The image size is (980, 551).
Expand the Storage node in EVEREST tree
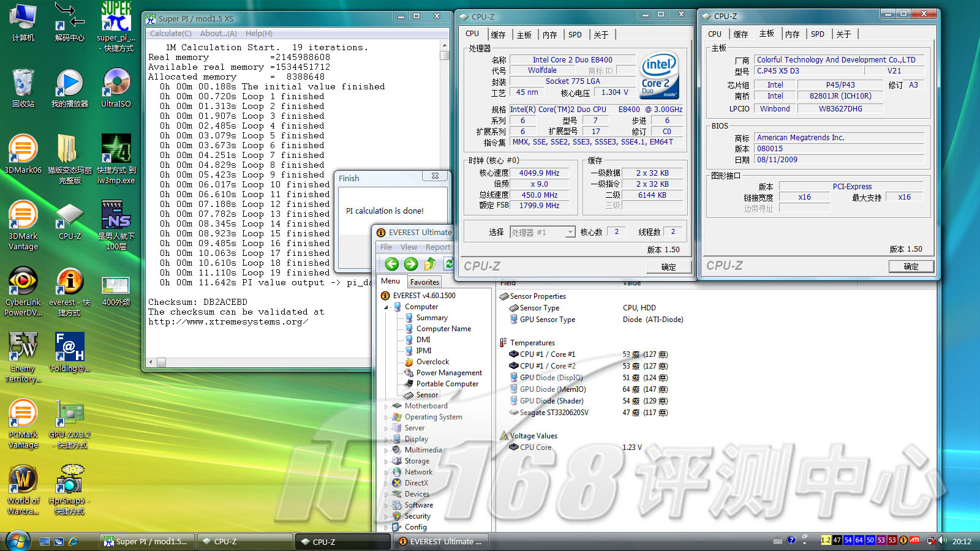pyautogui.click(x=386, y=461)
